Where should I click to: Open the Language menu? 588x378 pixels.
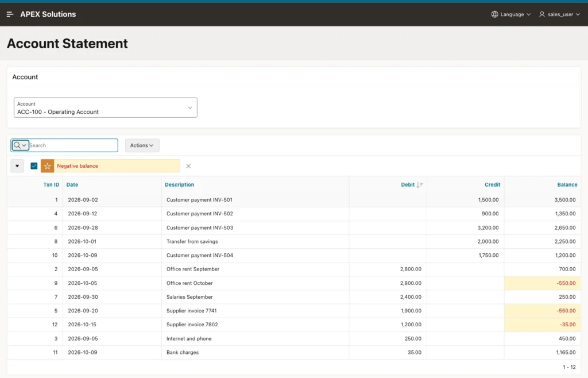click(511, 14)
